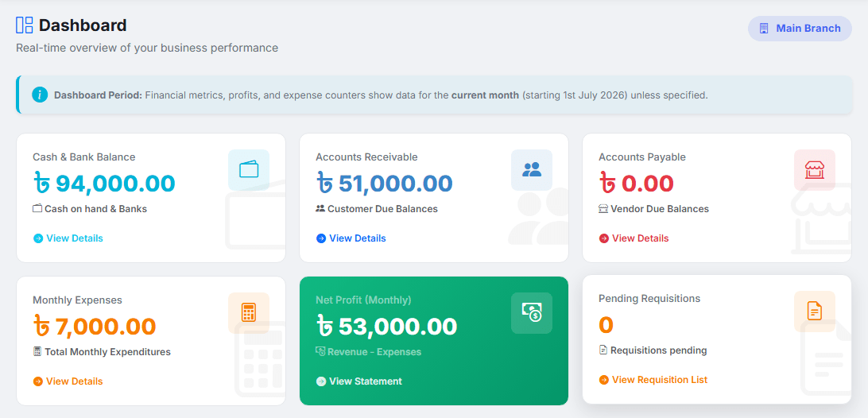
Task: Click the orange arrow icon under Monthly Expenses
Action: pos(37,381)
